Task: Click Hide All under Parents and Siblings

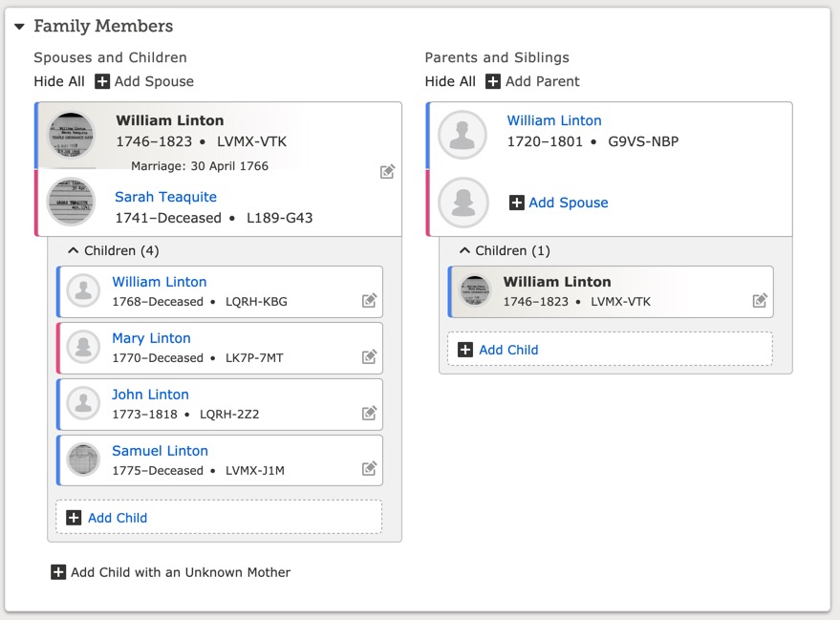Action: [450, 81]
